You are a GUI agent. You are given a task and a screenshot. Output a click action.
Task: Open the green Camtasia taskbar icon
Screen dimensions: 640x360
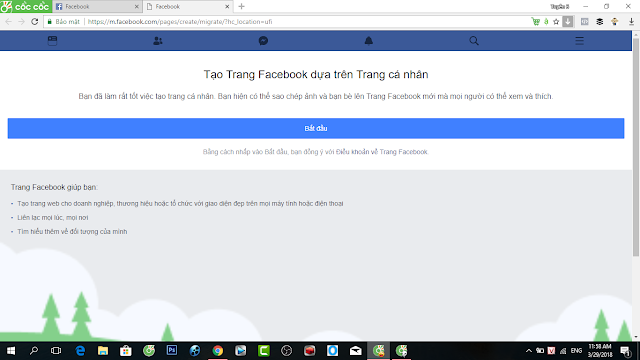[264, 351]
